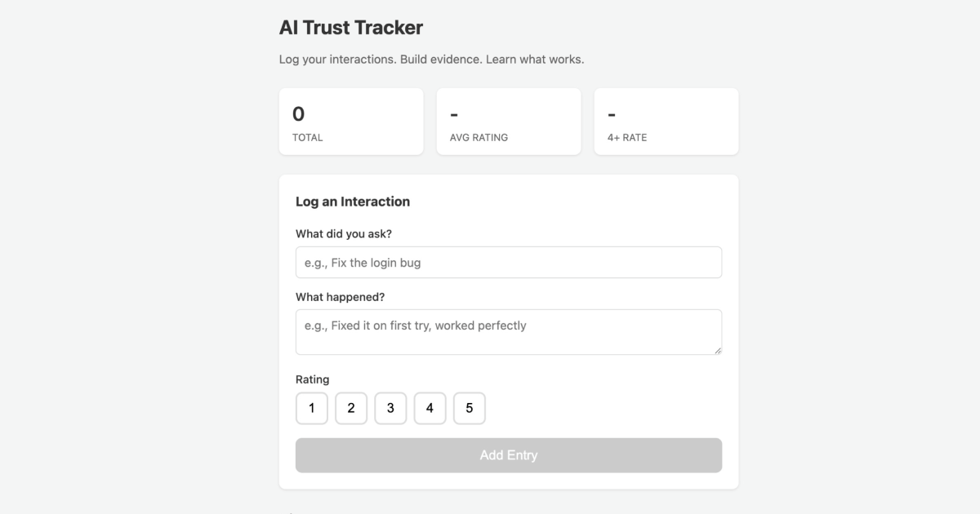Click the 'Log an Interaction' panel title
Image resolution: width=980 pixels, height=514 pixels.
pos(353,201)
